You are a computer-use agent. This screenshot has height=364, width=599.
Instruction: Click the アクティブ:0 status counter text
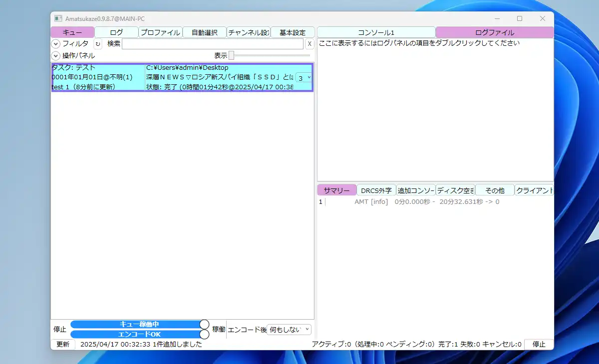332,344
